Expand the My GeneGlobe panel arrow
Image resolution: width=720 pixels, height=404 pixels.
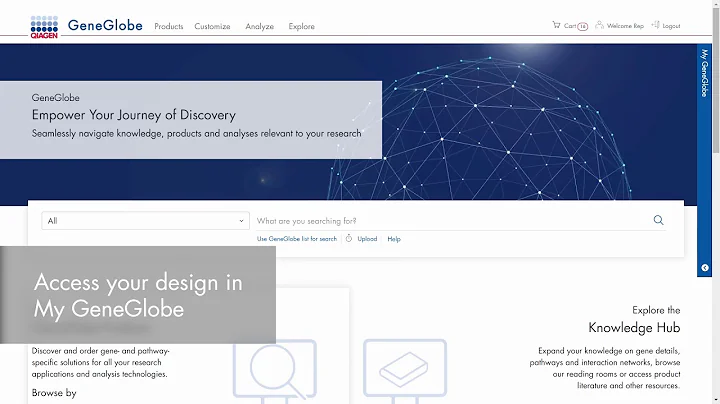pyautogui.click(x=705, y=268)
